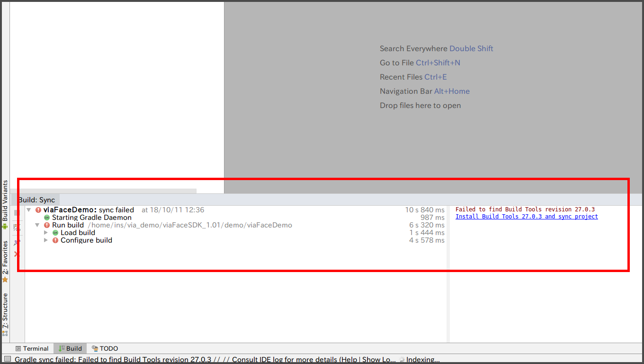Click the star icon under Favorites
Image resolution: width=644 pixels, height=364 pixels.
point(5,280)
